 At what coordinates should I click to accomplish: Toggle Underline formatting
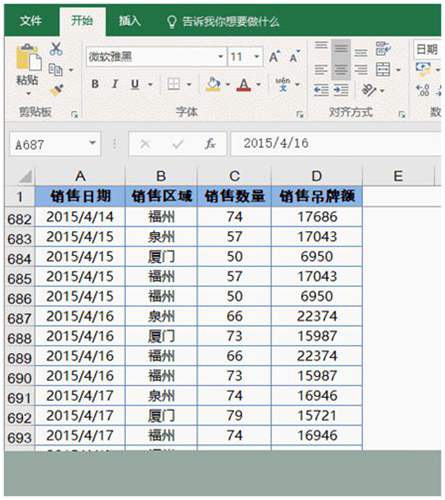click(135, 84)
